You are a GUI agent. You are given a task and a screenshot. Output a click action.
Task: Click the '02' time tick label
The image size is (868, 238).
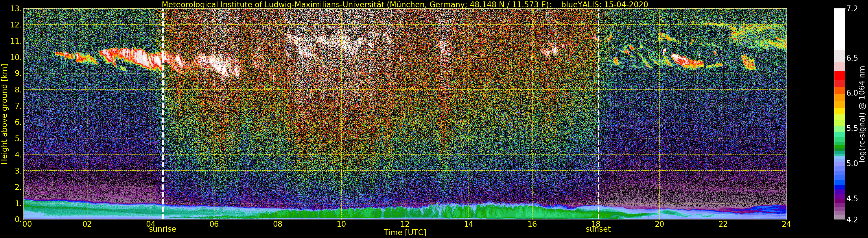click(87, 224)
